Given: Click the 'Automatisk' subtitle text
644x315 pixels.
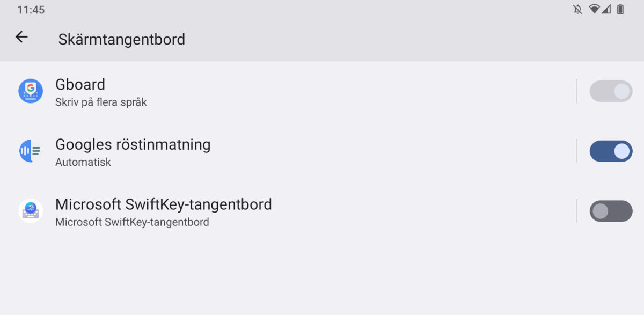Looking at the screenshot, I should coord(83,162).
